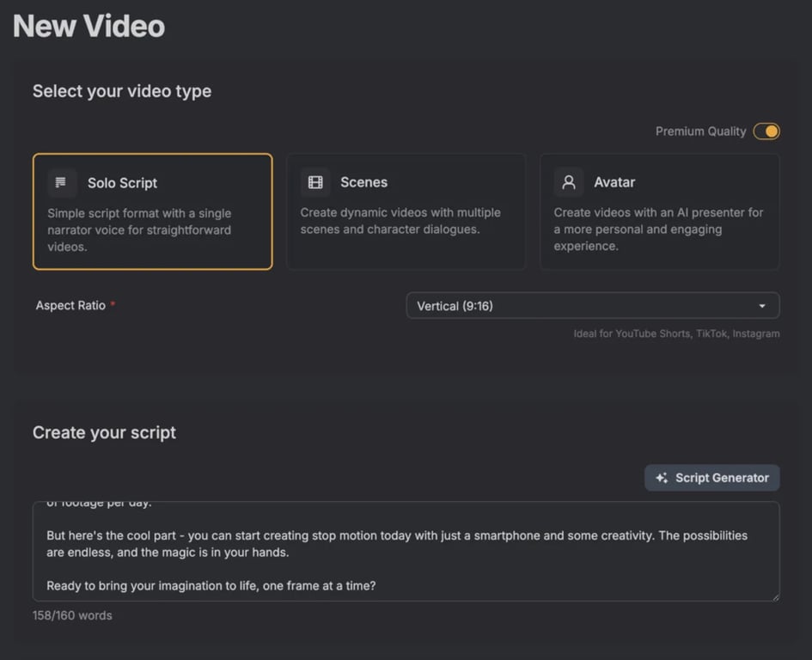Click the Solo Script lines icon

(61, 183)
